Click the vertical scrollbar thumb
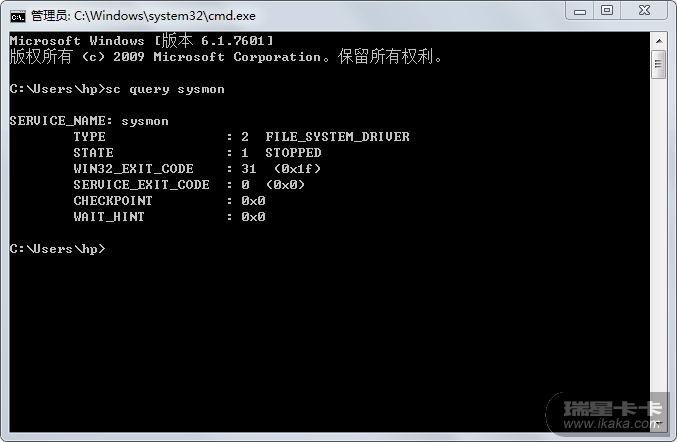The height and width of the screenshot is (442, 677). (x=659, y=64)
